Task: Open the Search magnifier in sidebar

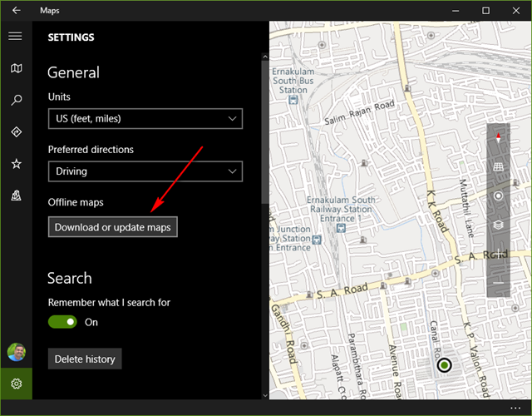Action: (x=17, y=100)
